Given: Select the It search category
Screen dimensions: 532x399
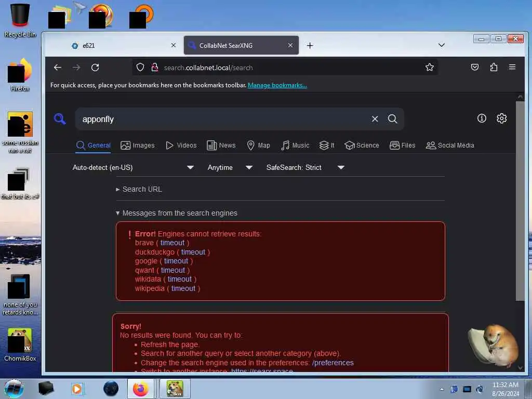Looking at the screenshot, I should 327,145.
